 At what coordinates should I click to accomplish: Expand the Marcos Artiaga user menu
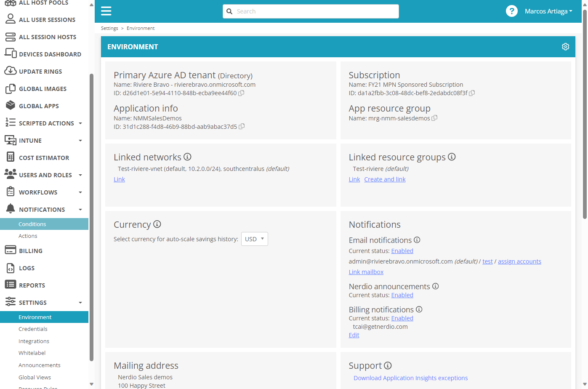point(548,11)
